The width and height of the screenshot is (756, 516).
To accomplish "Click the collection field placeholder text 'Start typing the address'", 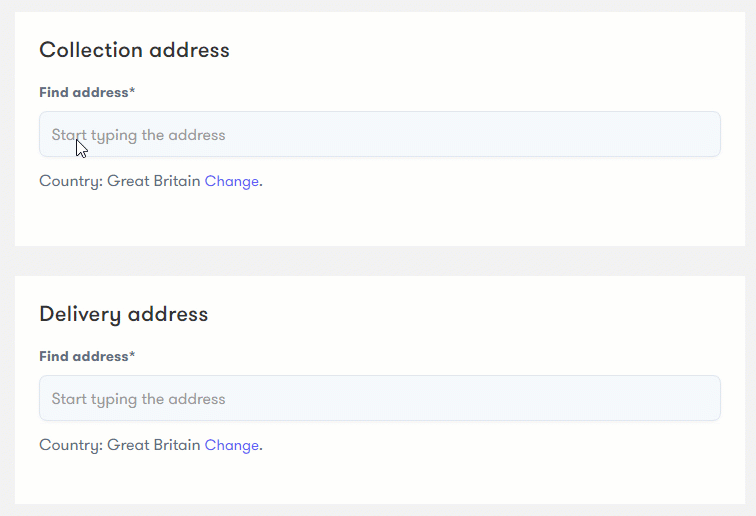I will pyautogui.click(x=138, y=135).
